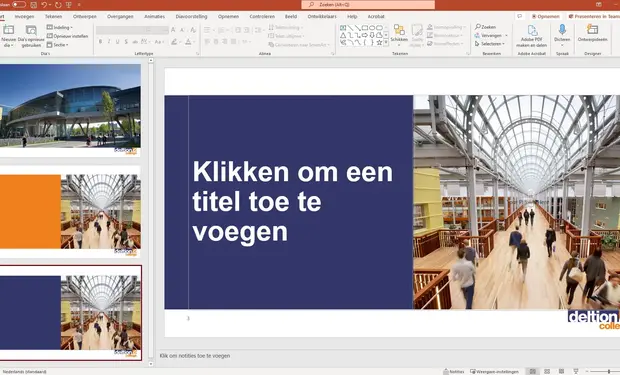The image size is (620, 375).
Task: Start presentation from beginning icon in title bar
Action: click(69, 5)
